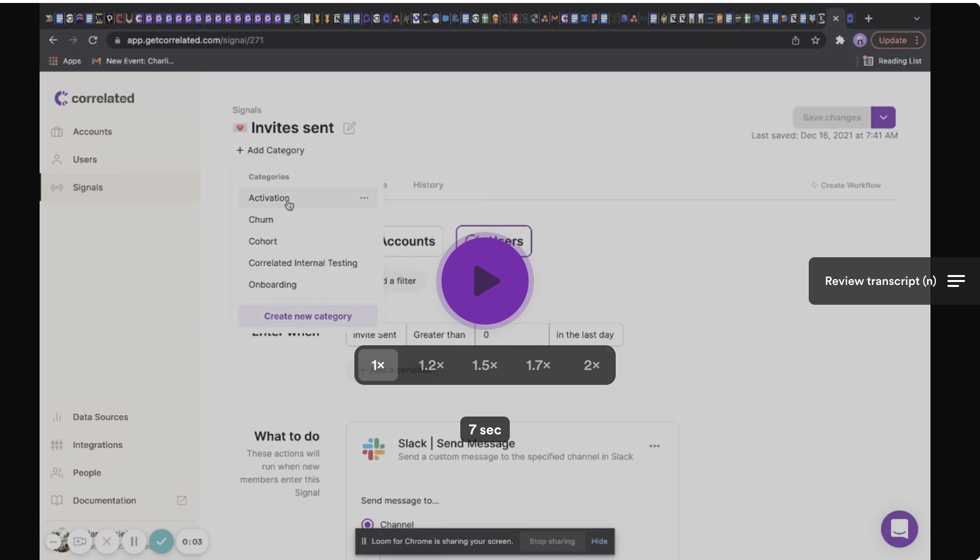This screenshot has height=560, width=980.
Task: Open Review transcript panel
Action: 894,281
